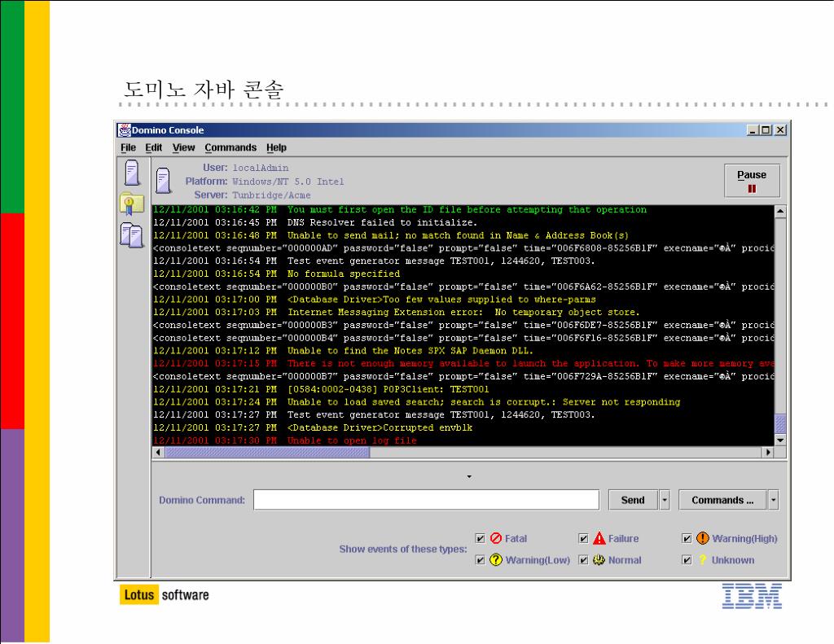Click the red triangle Failure icon
This screenshot has width=834, height=644.
(x=599, y=538)
